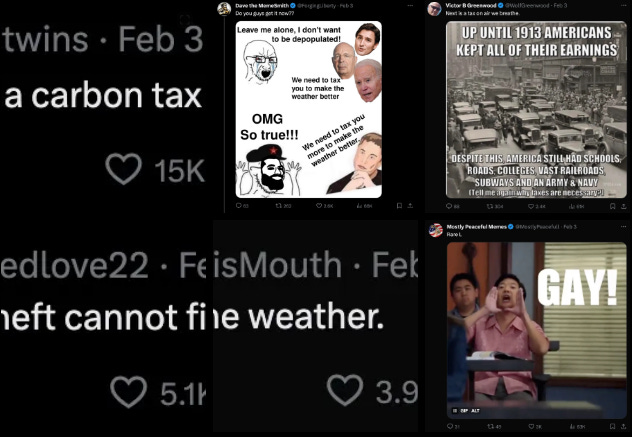Like Victor B Greenwood's tweet

(531, 206)
